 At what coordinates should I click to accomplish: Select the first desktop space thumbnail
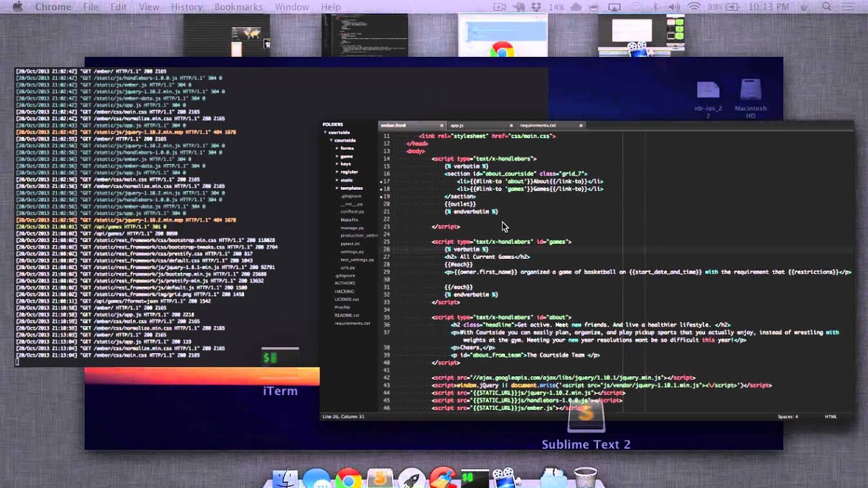pyautogui.click(x=226, y=35)
